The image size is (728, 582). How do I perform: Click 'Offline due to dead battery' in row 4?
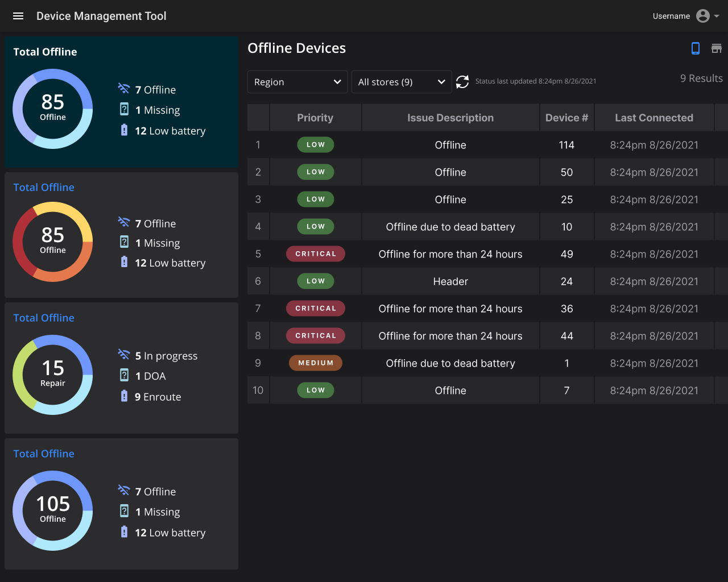(450, 227)
